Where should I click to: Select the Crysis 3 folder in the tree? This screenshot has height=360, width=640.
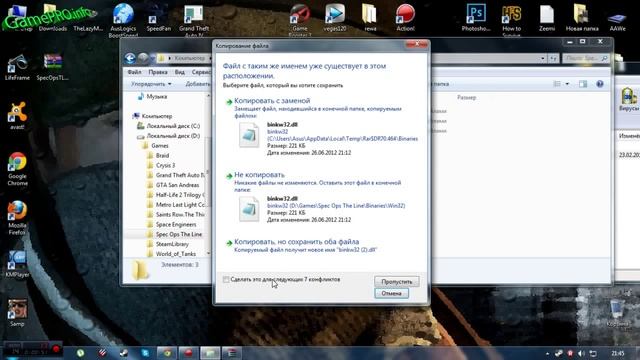[x=165, y=165]
